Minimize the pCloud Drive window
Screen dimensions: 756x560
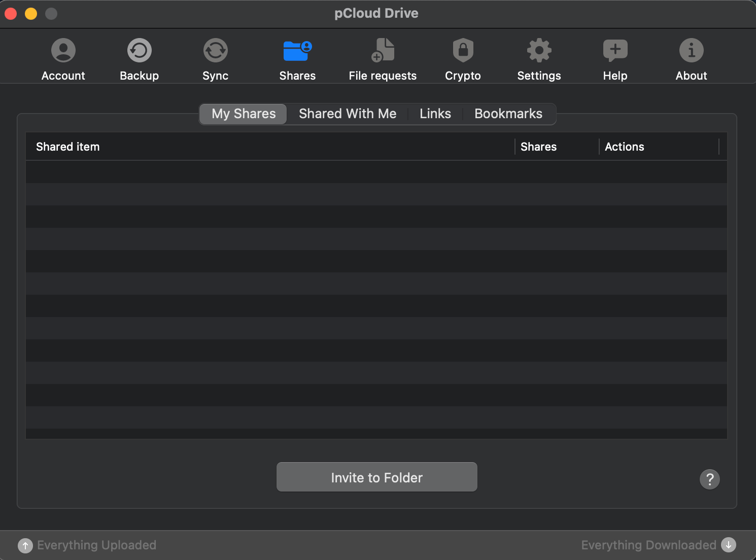pos(31,14)
